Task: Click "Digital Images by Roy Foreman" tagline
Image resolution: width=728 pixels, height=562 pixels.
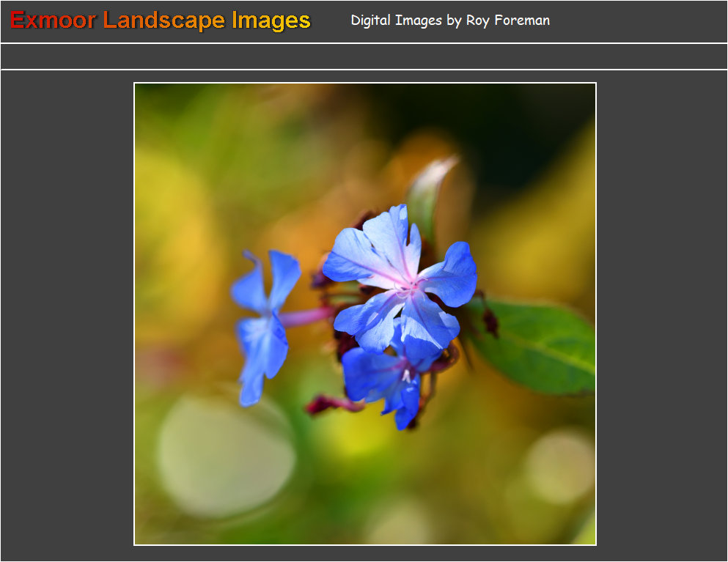Action: pyautogui.click(x=450, y=21)
